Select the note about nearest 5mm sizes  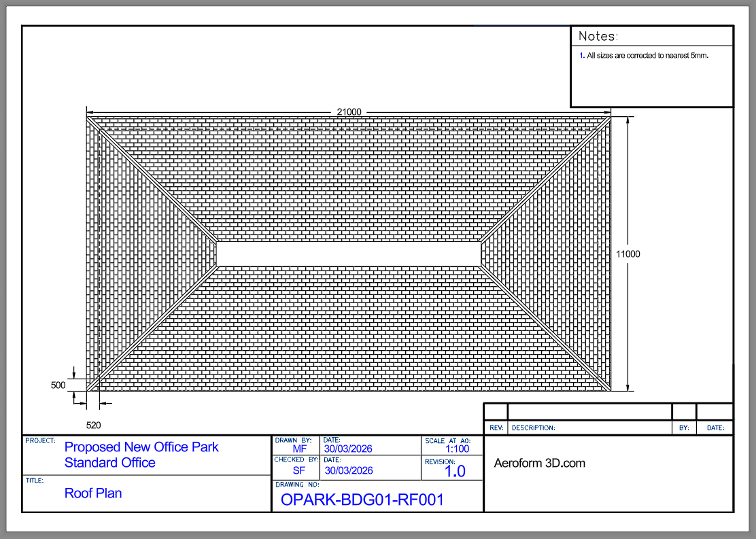point(644,56)
